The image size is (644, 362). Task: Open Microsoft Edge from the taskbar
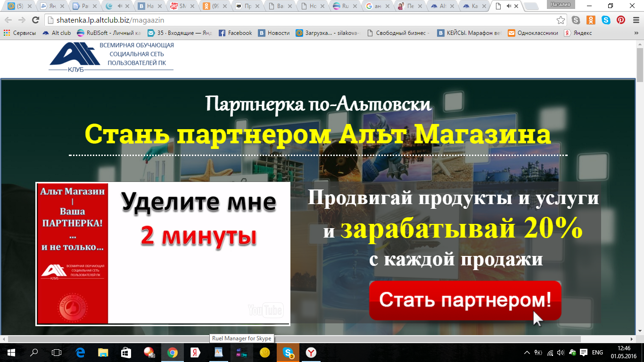[x=80, y=353]
